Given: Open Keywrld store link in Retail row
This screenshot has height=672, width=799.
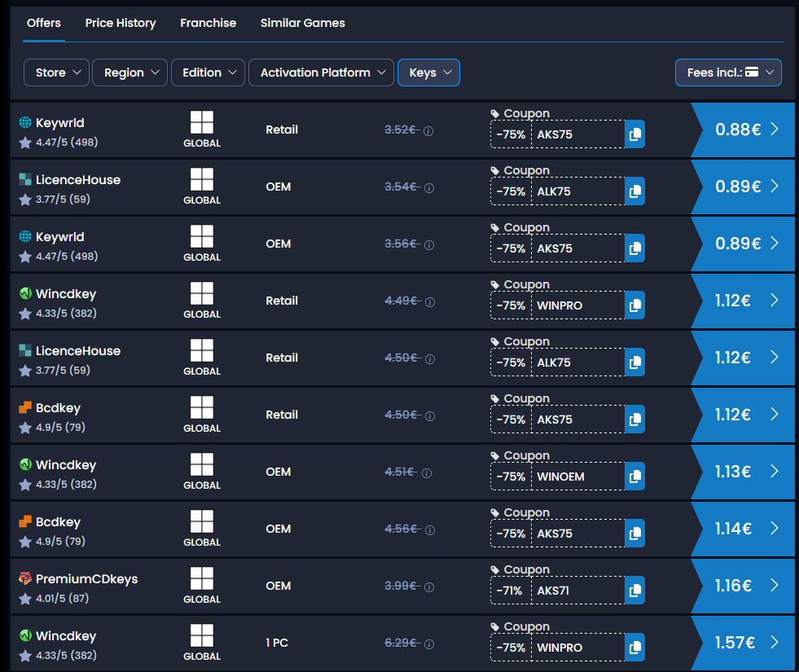Looking at the screenshot, I should point(59,123).
